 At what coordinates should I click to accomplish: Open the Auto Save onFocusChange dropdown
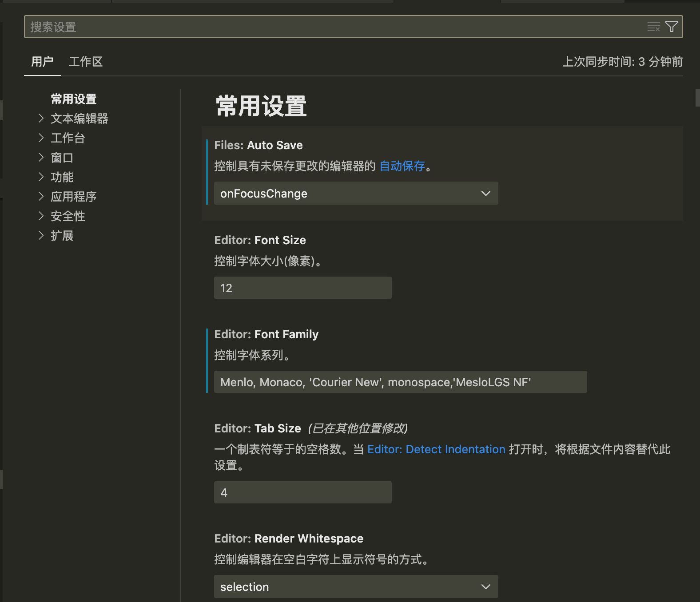tap(356, 194)
